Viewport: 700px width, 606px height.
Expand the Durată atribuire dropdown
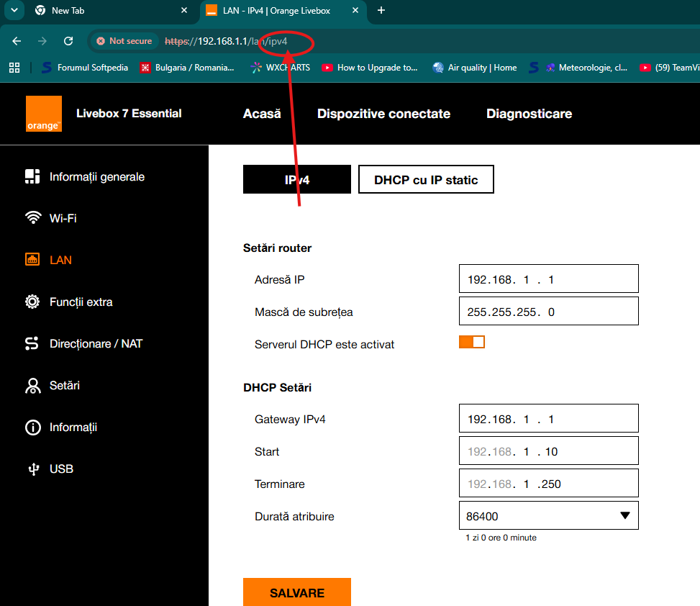(x=549, y=515)
